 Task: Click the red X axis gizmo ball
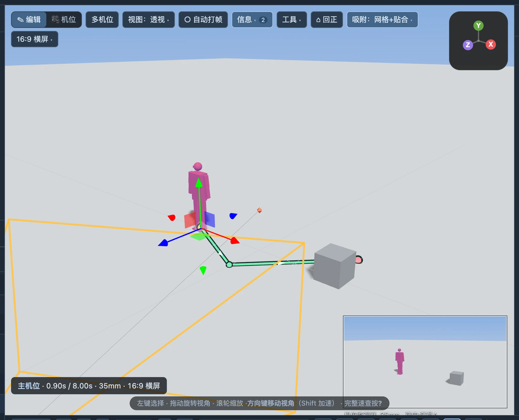coord(491,44)
